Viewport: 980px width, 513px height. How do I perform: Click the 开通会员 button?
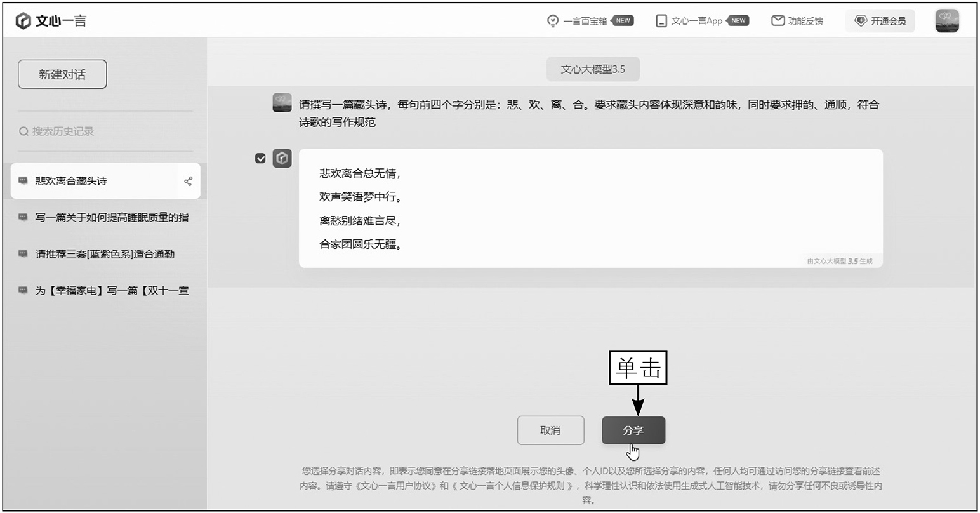880,21
